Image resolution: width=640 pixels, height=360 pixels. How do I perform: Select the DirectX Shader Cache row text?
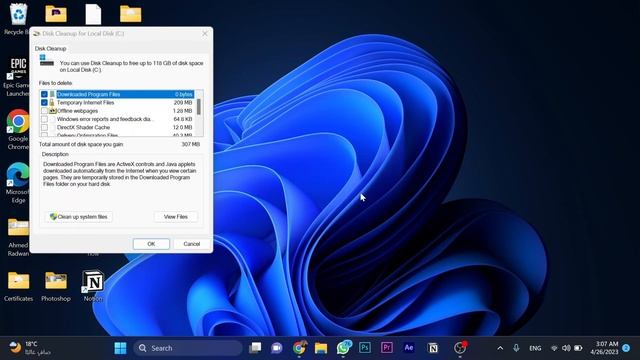(83, 127)
